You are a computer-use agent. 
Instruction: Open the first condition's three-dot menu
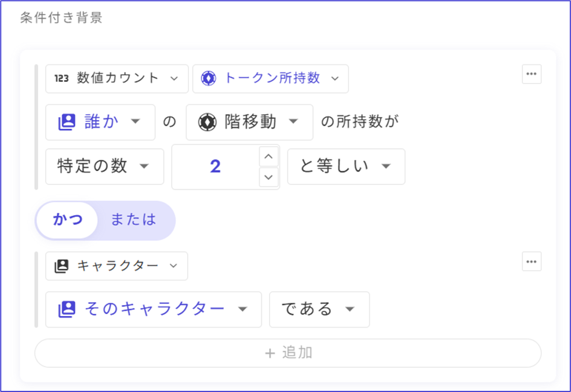[x=532, y=74]
